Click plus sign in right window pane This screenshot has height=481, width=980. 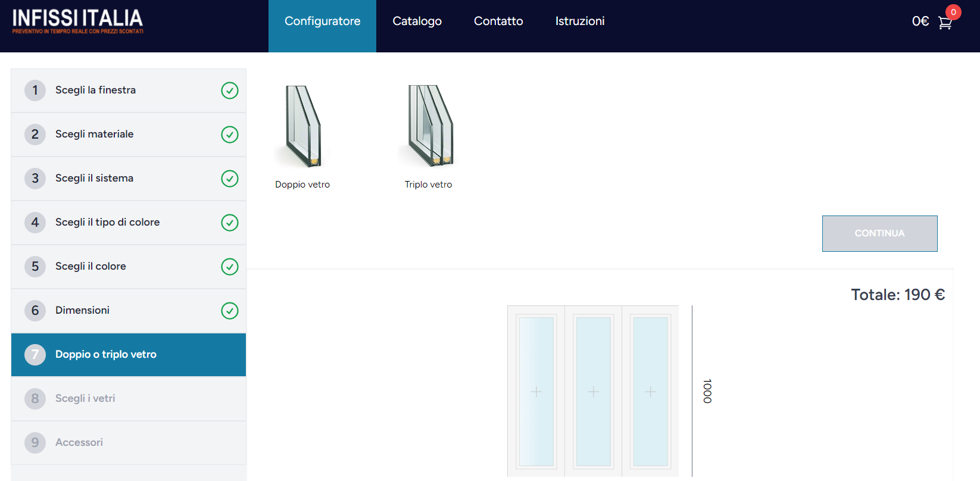(651, 392)
